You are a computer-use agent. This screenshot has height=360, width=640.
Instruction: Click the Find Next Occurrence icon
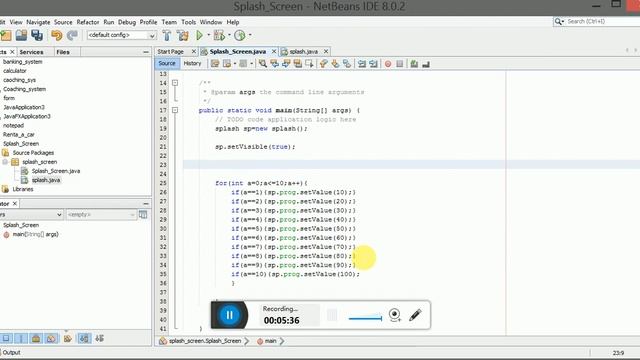coord(286,64)
